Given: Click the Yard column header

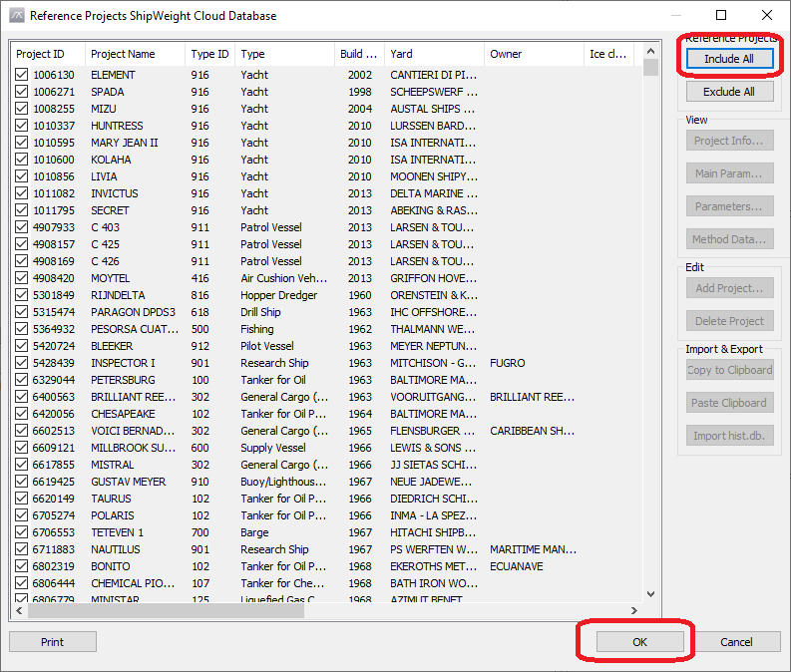Looking at the screenshot, I should click(x=434, y=54).
